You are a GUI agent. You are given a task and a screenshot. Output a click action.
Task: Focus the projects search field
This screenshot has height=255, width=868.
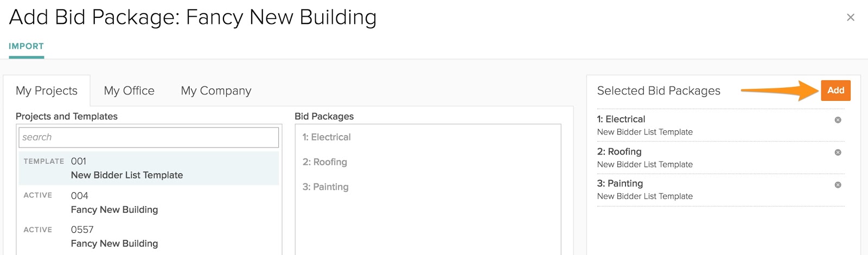tap(149, 137)
